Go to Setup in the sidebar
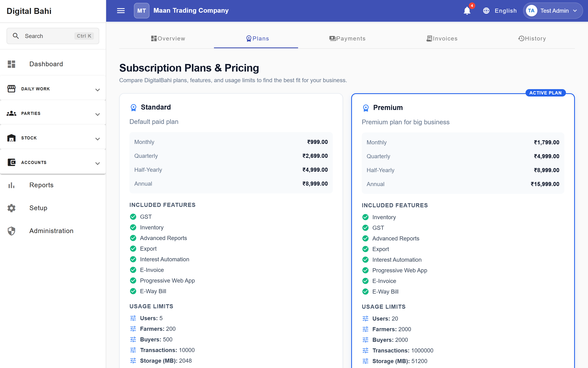 (53, 208)
